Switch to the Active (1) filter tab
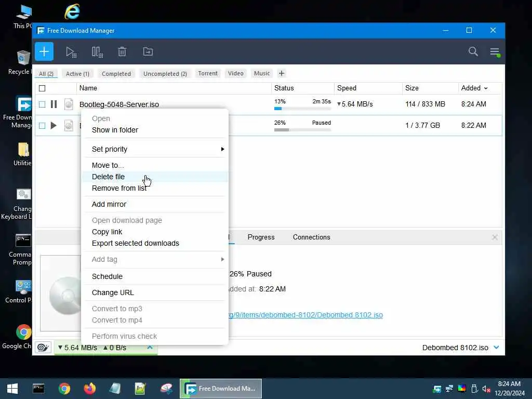Screen dimensions: 532x399 coord(77,74)
